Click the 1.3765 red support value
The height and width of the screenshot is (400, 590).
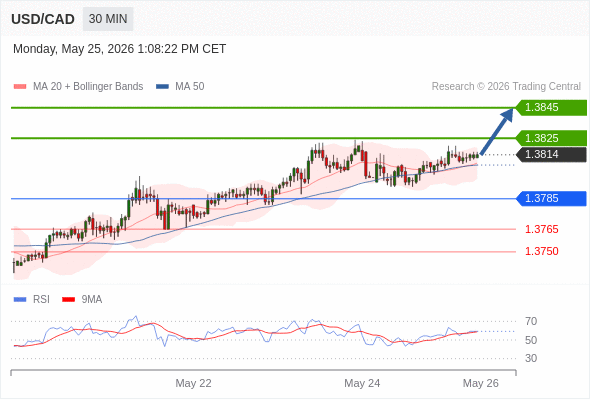click(541, 229)
